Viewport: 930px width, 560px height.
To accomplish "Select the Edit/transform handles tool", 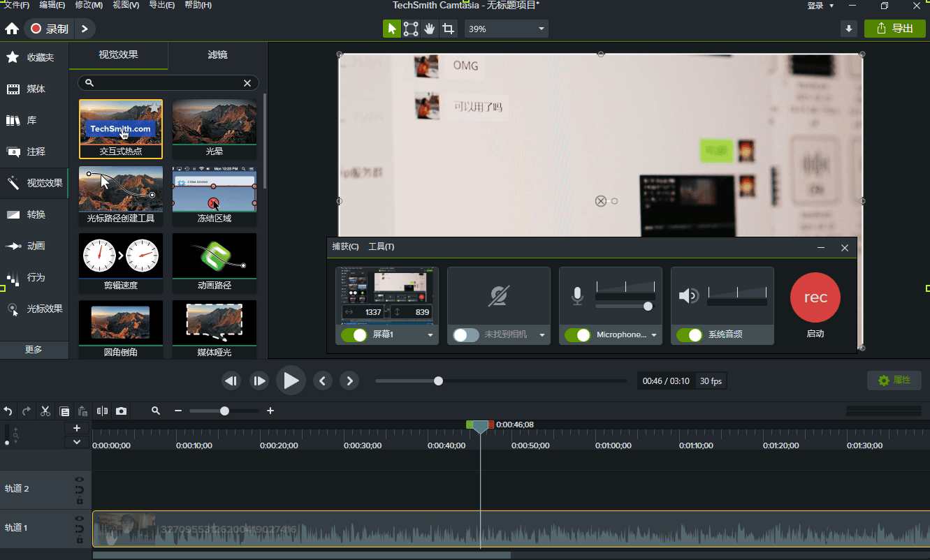I will [411, 29].
